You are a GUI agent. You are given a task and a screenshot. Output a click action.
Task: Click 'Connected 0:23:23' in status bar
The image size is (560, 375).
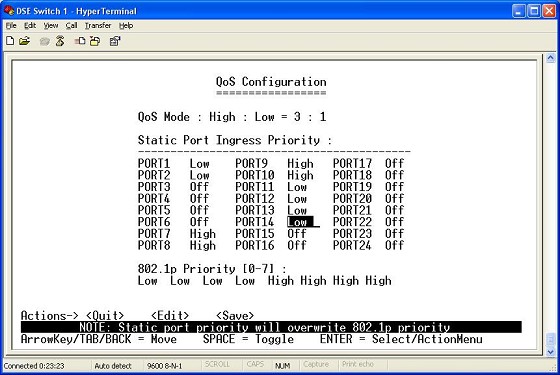click(34, 366)
